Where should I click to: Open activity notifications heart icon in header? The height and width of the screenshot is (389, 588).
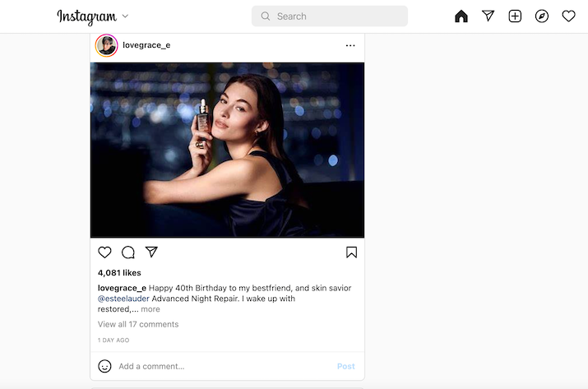(568, 16)
